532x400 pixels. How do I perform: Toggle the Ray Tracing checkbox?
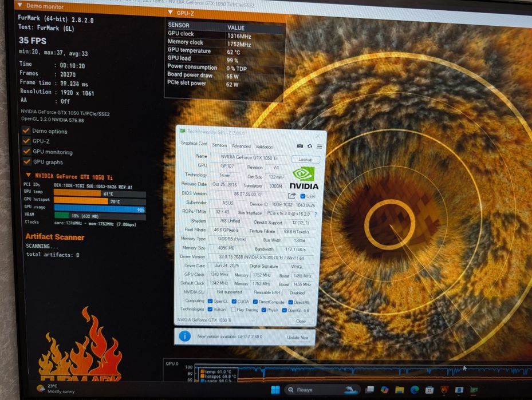click(234, 310)
